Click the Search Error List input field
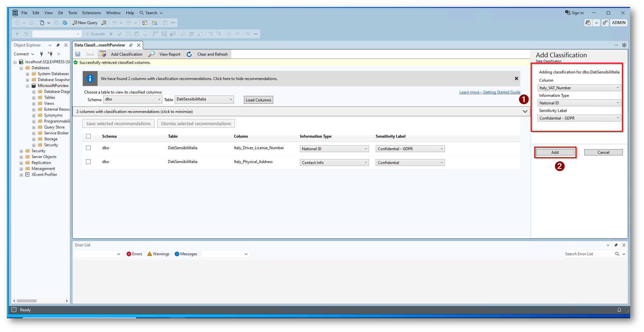Viewport: 644px width, 332px height. 588,254
